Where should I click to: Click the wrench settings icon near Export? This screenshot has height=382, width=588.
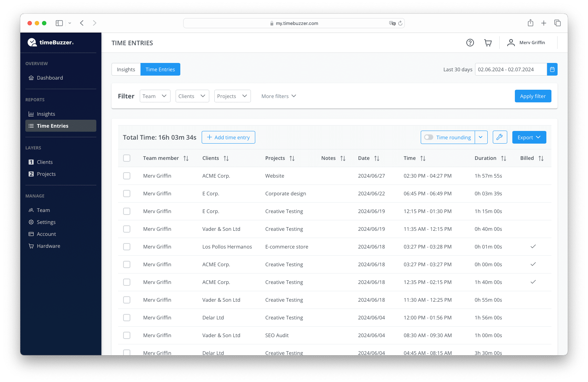coord(500,137)
